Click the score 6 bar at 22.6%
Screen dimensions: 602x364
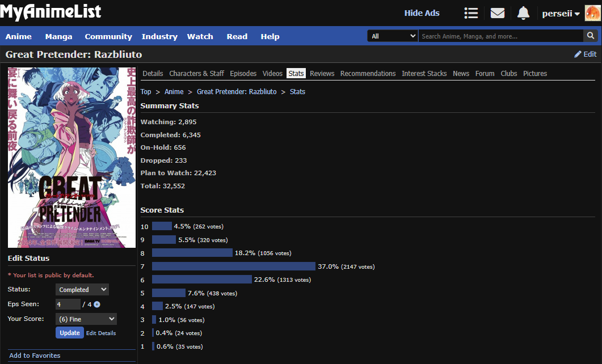point(202,280)
